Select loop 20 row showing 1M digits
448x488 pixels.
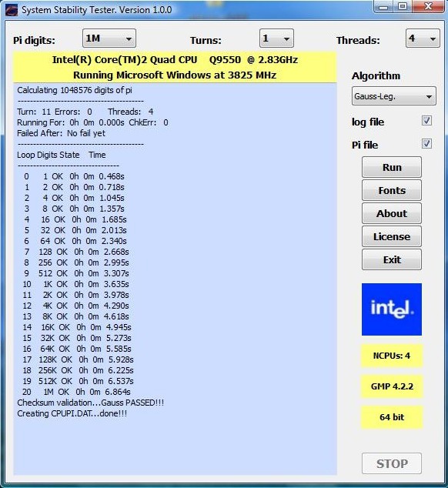pos(76,392)
